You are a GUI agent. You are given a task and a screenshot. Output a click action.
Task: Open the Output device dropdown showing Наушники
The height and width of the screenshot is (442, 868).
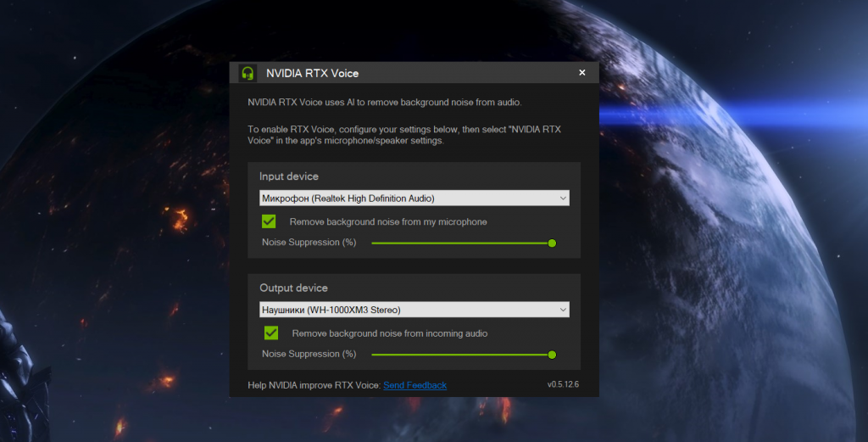point(407,310)
